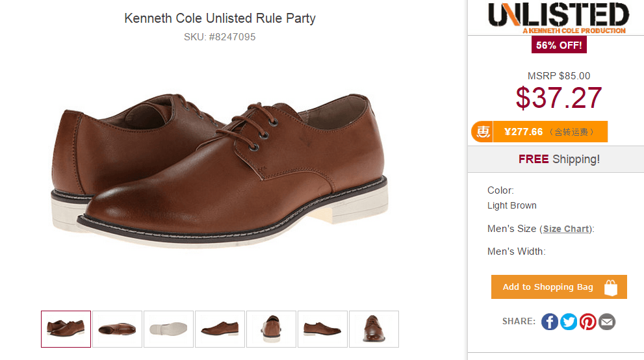Select the sixth left-facing side thumbnail
This screenshot has height=360, width=644.
pyautogui.click(x=322, y=329)
